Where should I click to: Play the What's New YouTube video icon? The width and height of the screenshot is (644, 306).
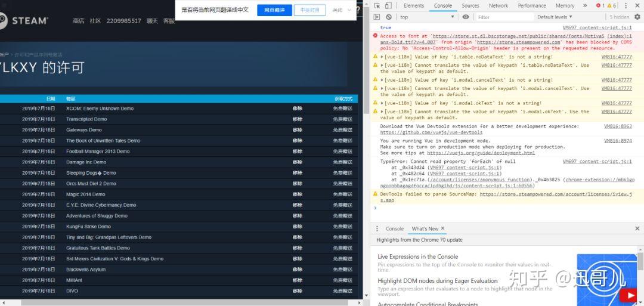tap(628, 295)
